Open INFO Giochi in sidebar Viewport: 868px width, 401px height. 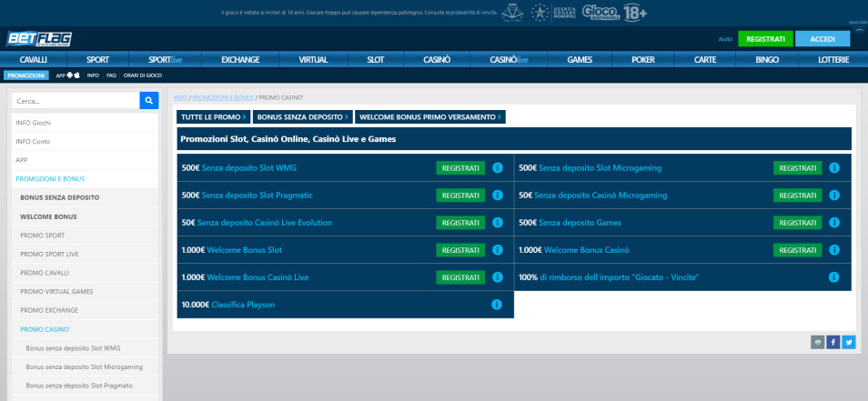85,123
